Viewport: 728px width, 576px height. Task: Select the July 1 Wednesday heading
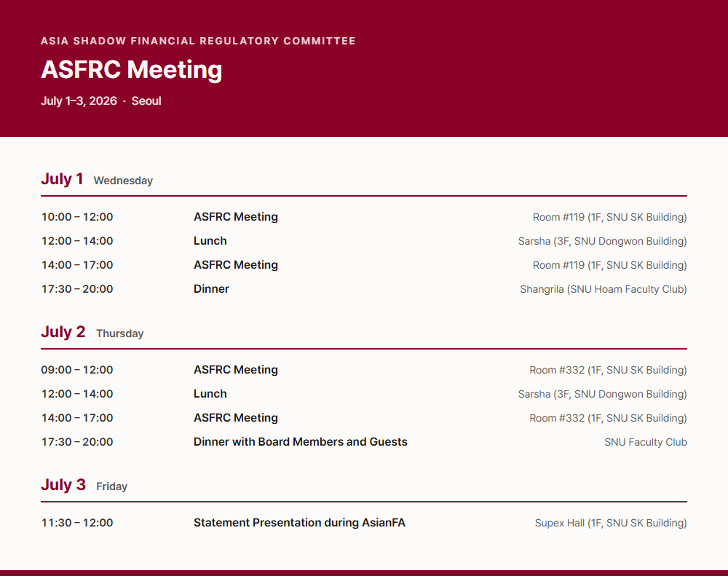click(x=97, y=179)
